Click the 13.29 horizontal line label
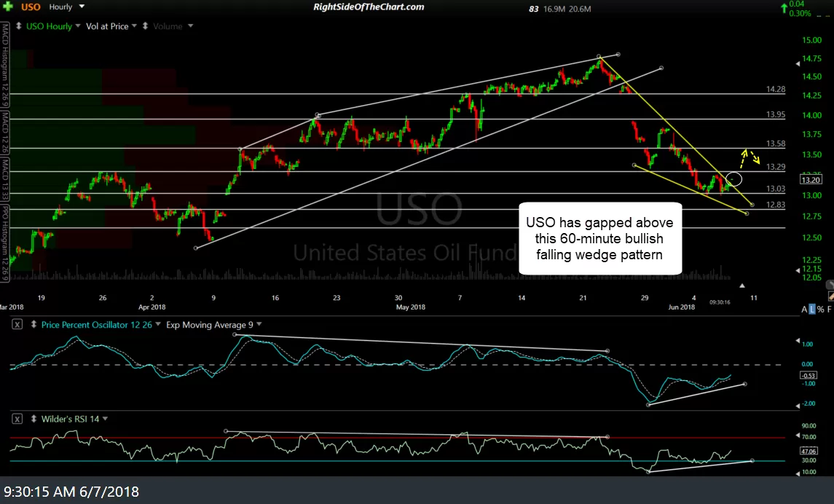The image size is (834, 504). tap(776, 167)
